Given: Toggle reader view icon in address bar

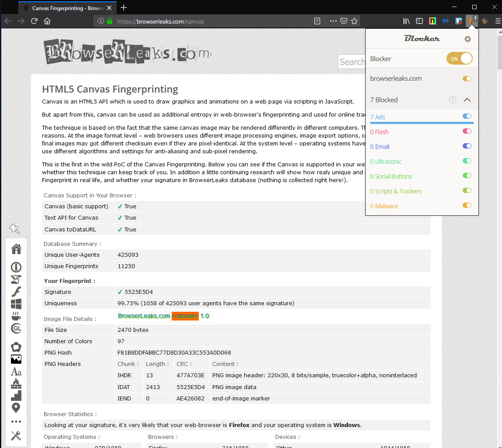Looking at the screenshot, I should pos(317,21).
